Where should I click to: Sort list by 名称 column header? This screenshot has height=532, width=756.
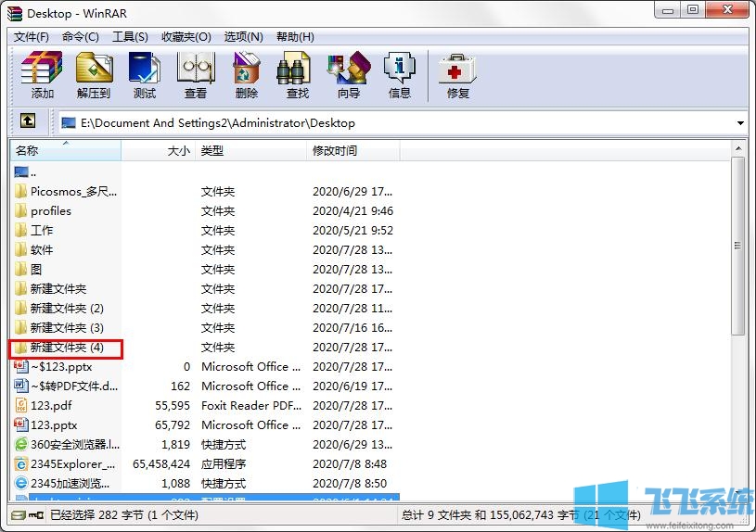[x=65, y=150]
